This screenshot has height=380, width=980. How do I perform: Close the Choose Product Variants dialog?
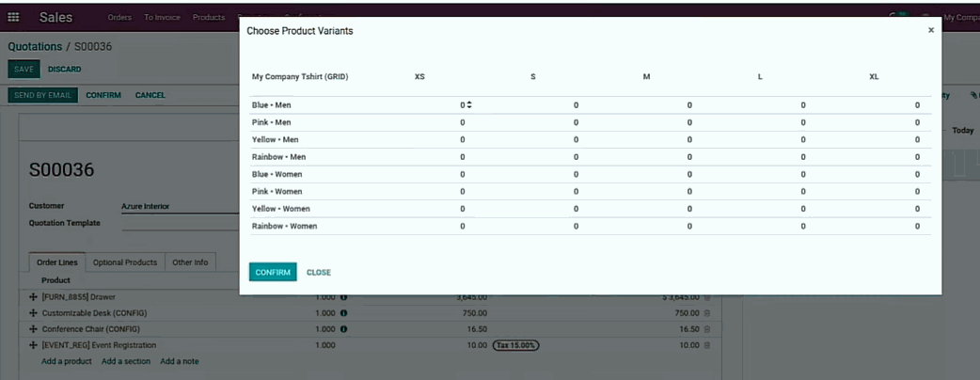pyautogui.click(x=931, y=30)
